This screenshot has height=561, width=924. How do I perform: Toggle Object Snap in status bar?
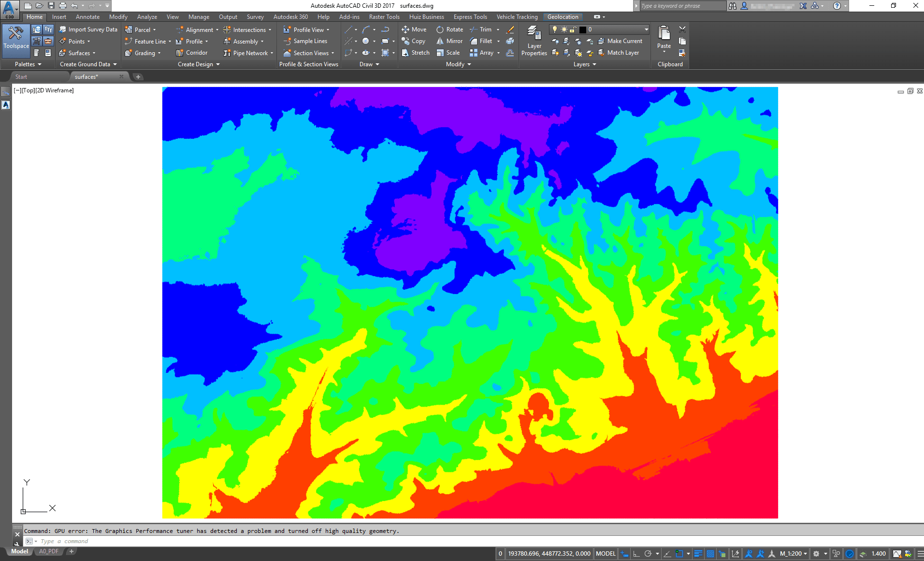(x=679, y=554)
